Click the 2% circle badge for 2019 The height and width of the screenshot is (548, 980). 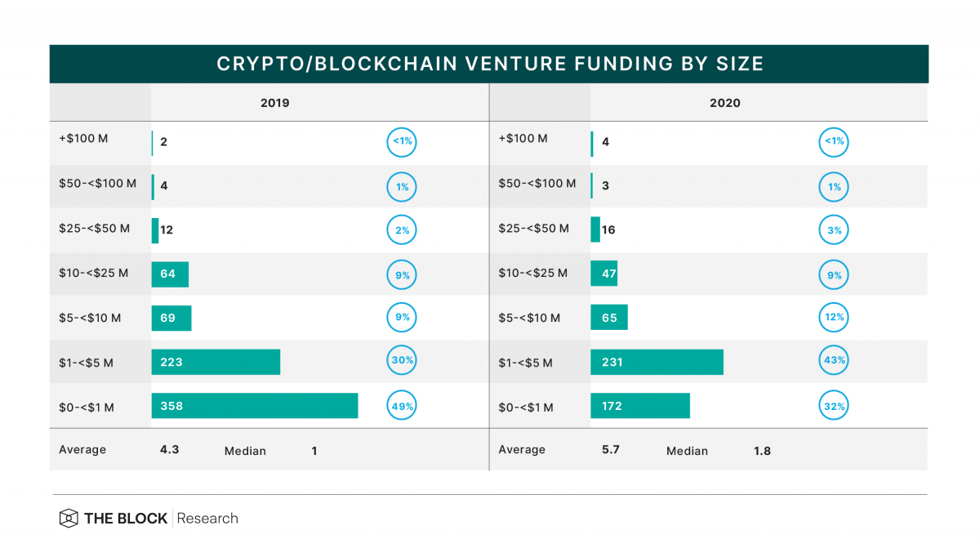401,230
